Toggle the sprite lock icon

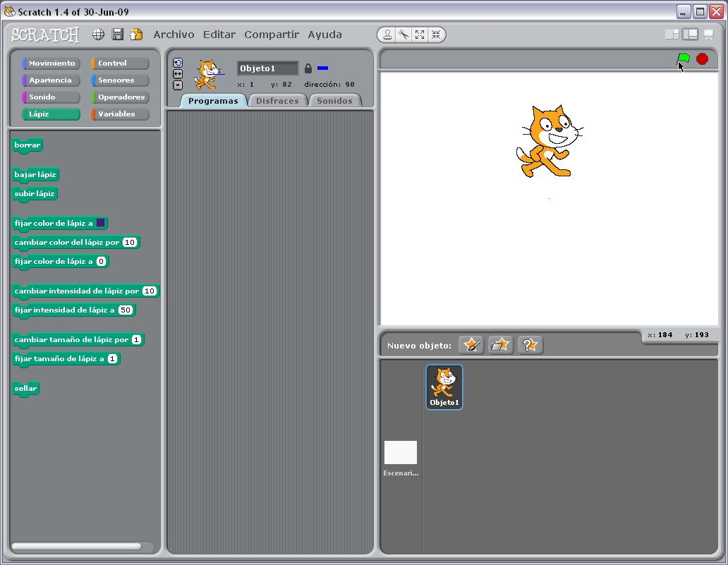click(308, 68)
